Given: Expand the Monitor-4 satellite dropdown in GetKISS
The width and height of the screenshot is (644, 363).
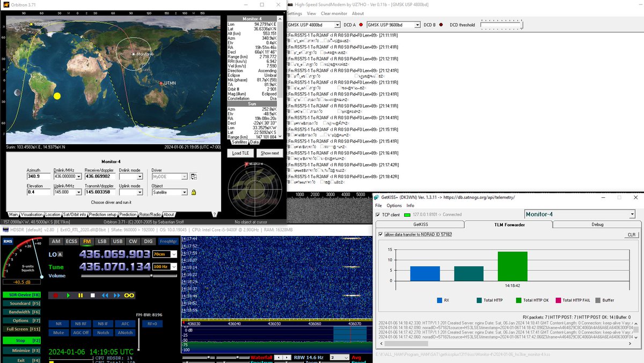Looking at the screenshot, I should point(580,214).
